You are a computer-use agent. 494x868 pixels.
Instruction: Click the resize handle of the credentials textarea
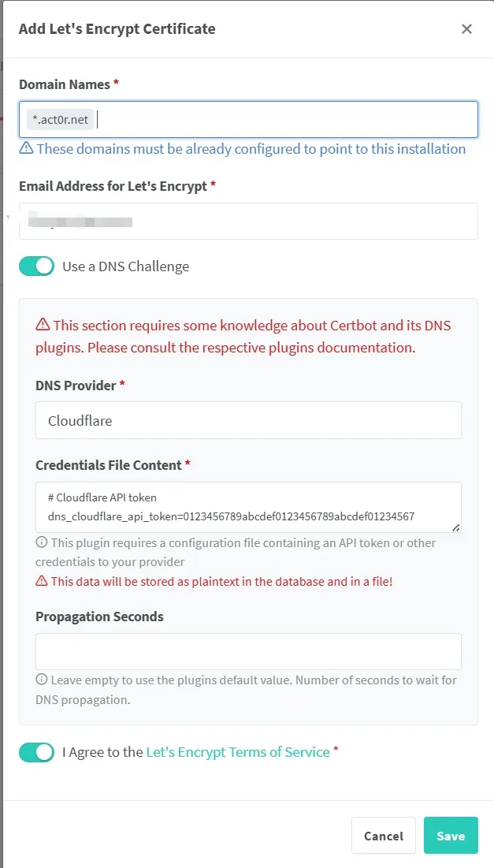point(455,527)
